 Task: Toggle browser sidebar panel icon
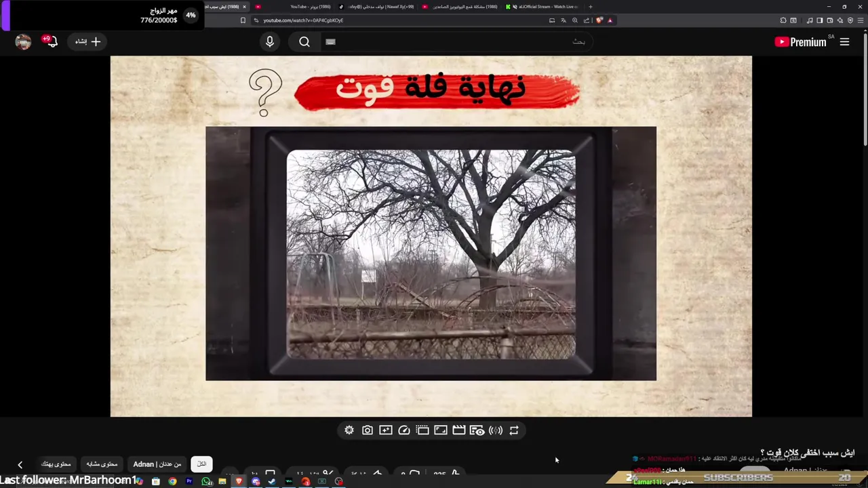click(x=819, y=20)
